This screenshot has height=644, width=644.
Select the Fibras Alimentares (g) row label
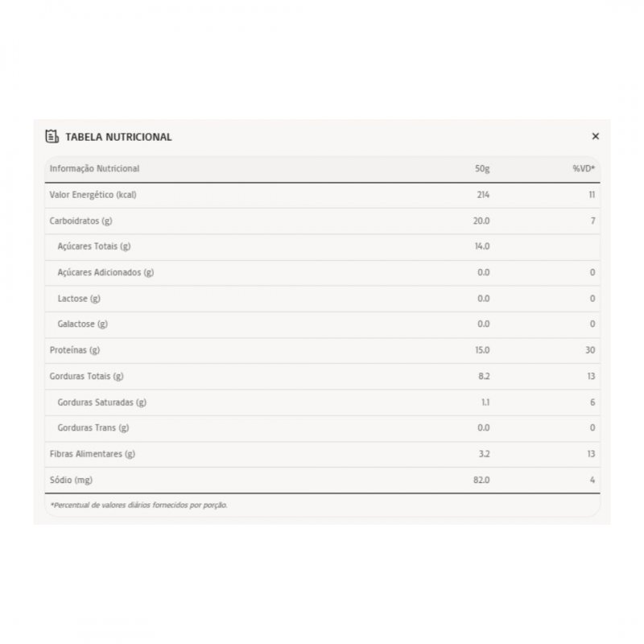pos(93,454)
